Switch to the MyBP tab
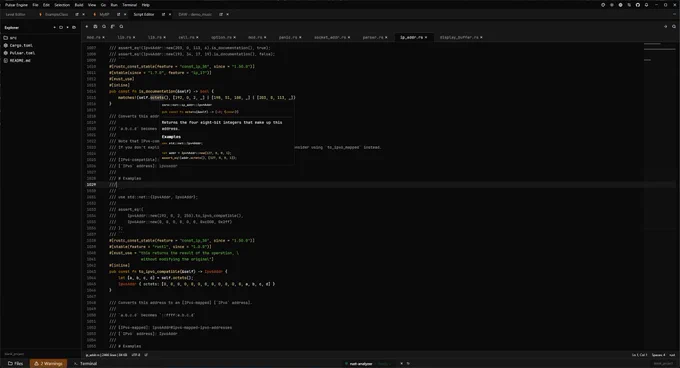 pos(104,14)
